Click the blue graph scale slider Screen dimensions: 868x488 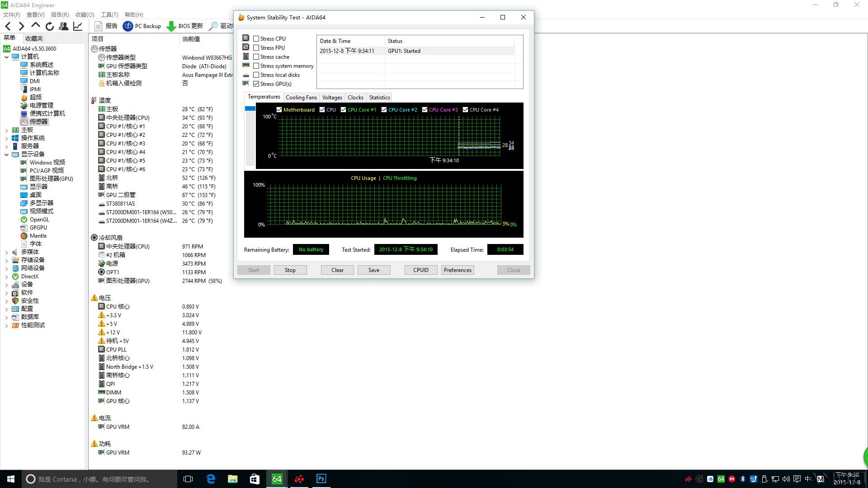pyautogui.click(x=250, y=108)
